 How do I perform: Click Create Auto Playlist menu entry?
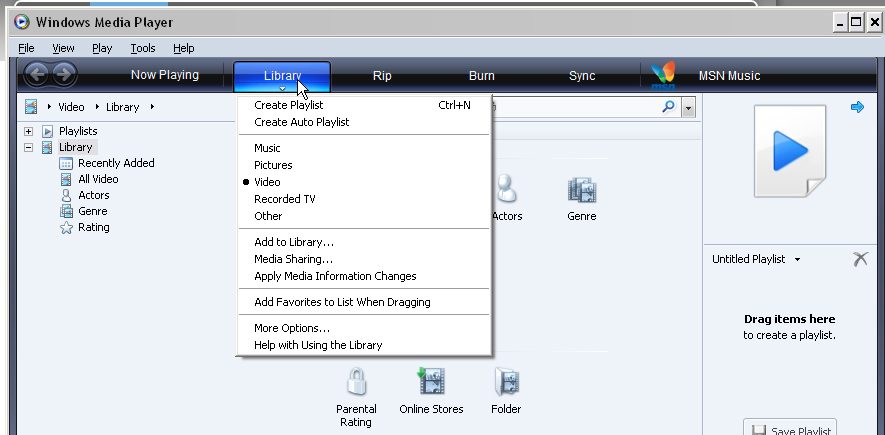pyautogui.click(x=301, y=122)
